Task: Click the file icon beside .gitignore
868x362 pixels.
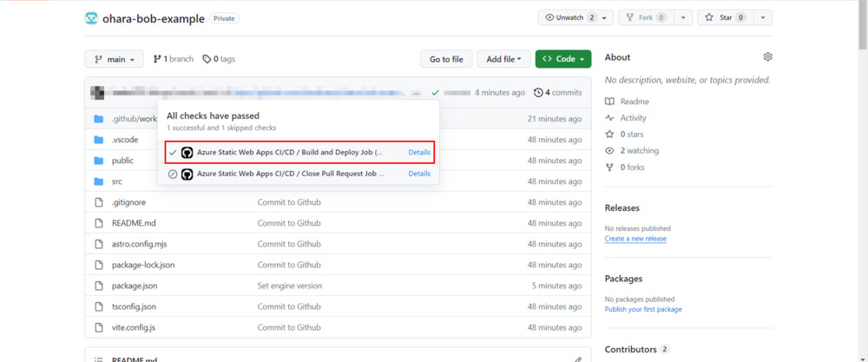Action: click(99, 202)
